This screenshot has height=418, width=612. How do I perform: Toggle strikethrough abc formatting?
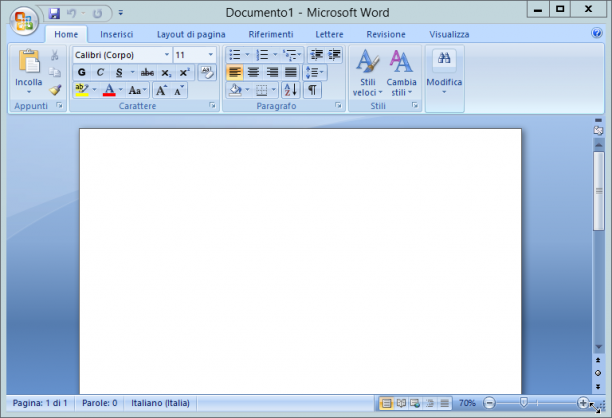click(147, 73)
